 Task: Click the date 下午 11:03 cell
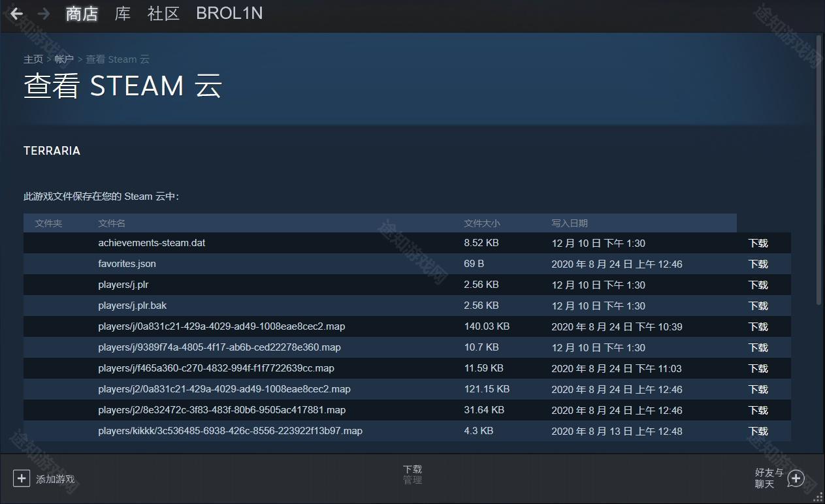tap(617, 368)
